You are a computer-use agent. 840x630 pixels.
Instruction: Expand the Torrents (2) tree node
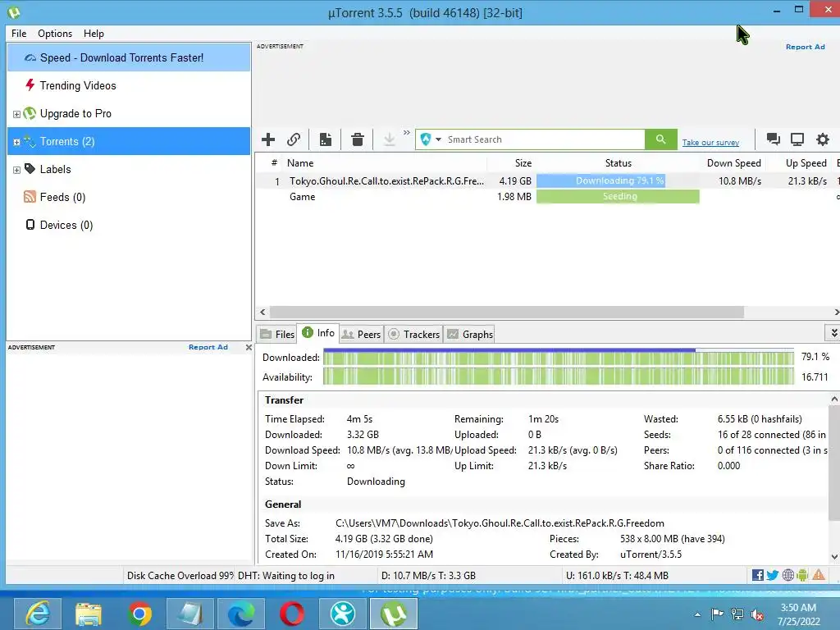pyautogui.click(x=16, y=142)
